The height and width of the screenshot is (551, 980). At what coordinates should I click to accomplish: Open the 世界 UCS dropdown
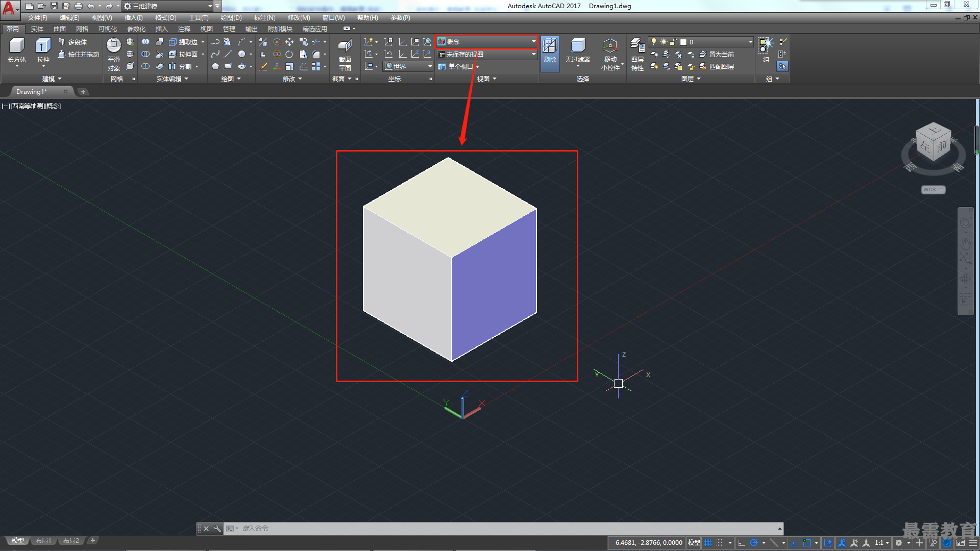click(408, 66)
